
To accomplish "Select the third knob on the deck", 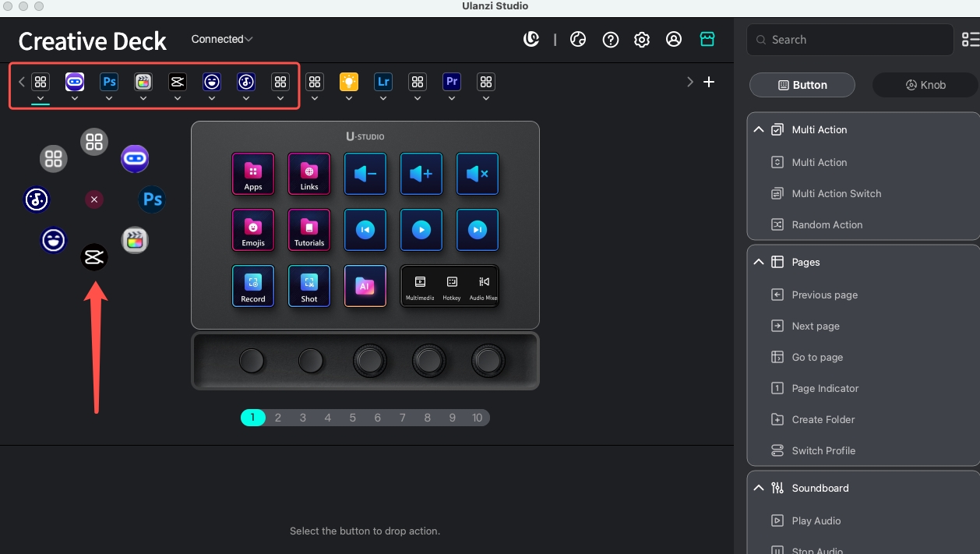I will (370, 361).
